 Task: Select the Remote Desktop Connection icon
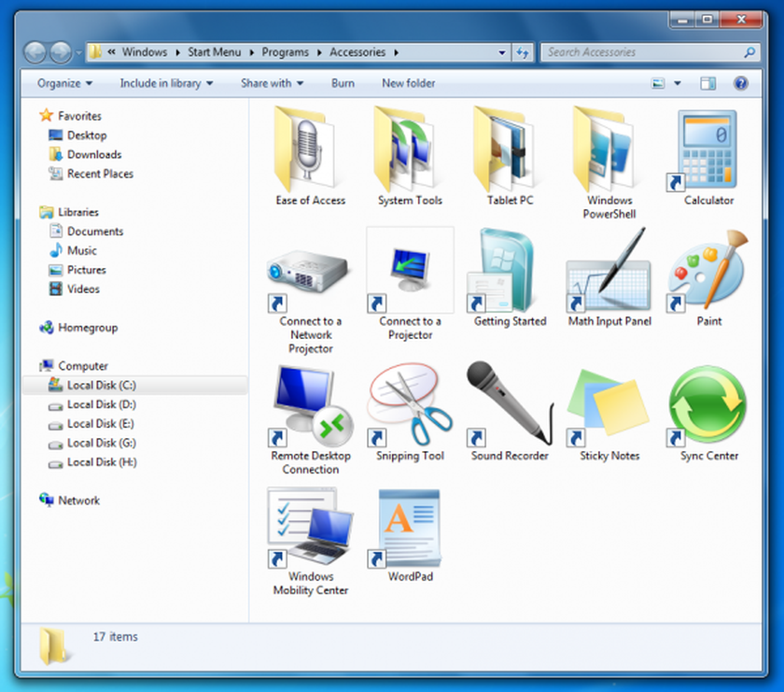[311, 404]
